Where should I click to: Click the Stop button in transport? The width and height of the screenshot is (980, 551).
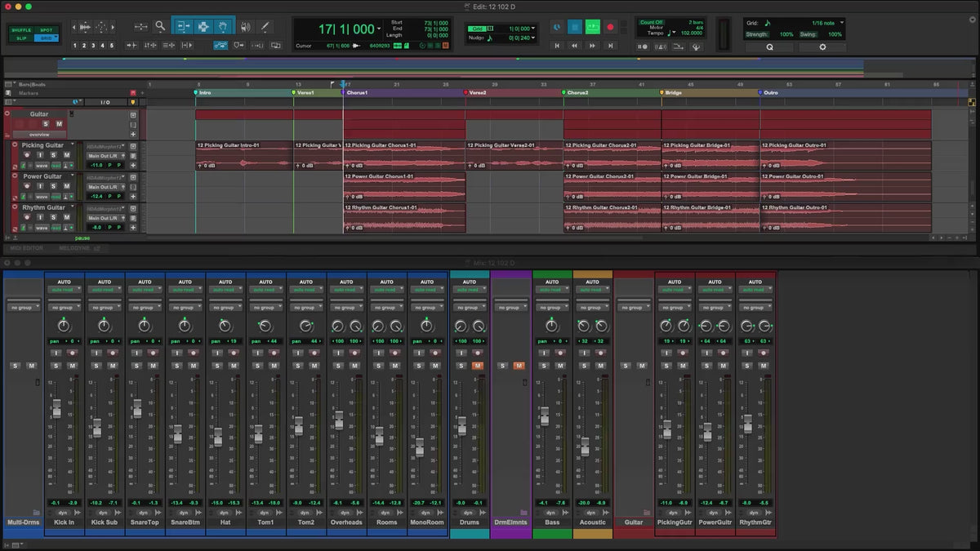coord(574,27)
